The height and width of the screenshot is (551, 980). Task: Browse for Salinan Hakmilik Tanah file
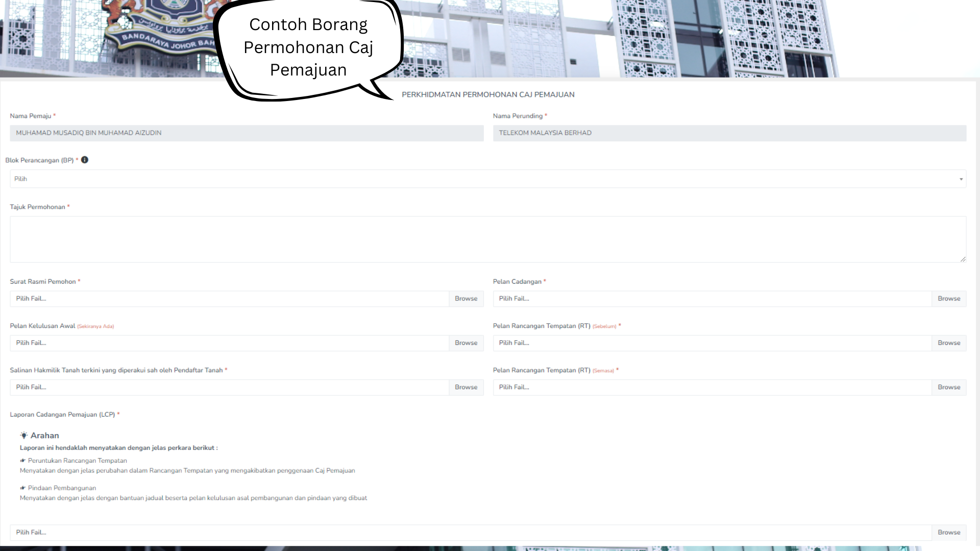[x=466, y=387]
